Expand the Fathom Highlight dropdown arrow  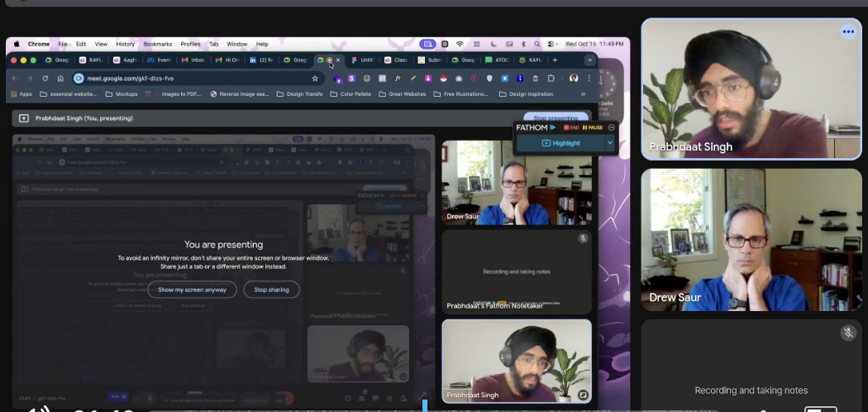click(x=609, y=143)
